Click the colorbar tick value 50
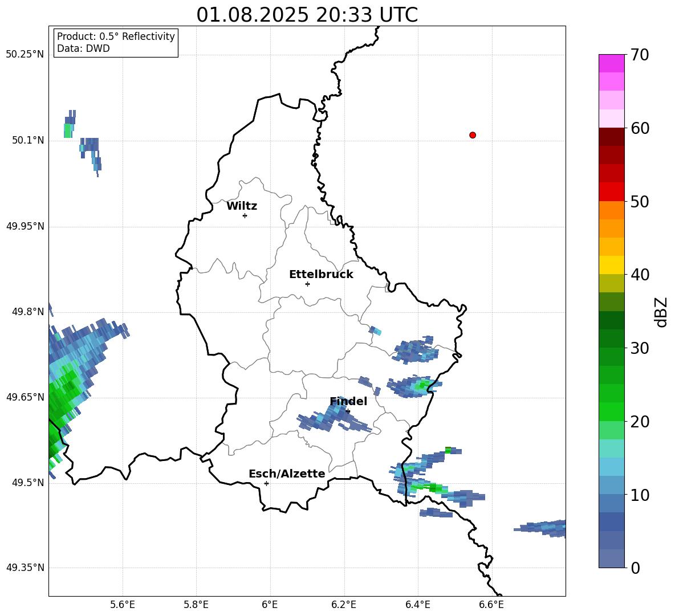 [x=640, y=202]
